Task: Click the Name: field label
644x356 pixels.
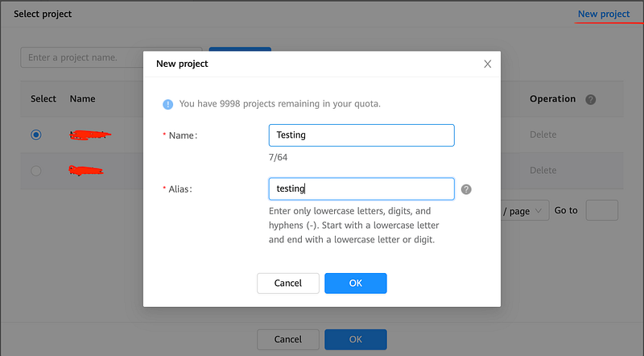Action: tap(184, 135)
